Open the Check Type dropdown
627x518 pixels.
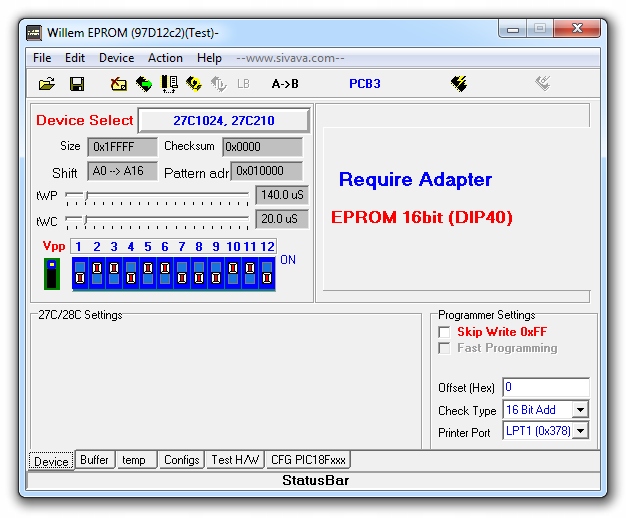580,410
